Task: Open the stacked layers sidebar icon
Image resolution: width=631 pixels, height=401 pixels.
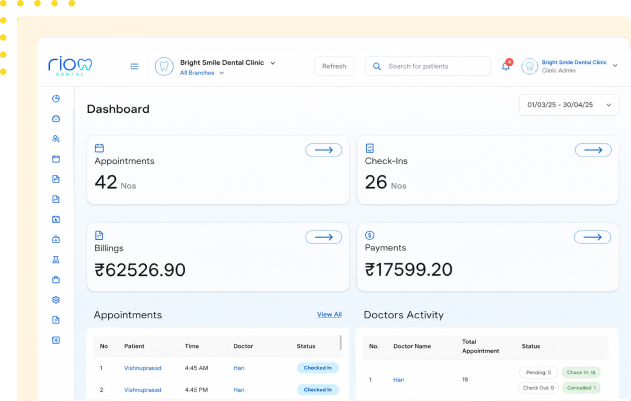Action: point(56,300)
